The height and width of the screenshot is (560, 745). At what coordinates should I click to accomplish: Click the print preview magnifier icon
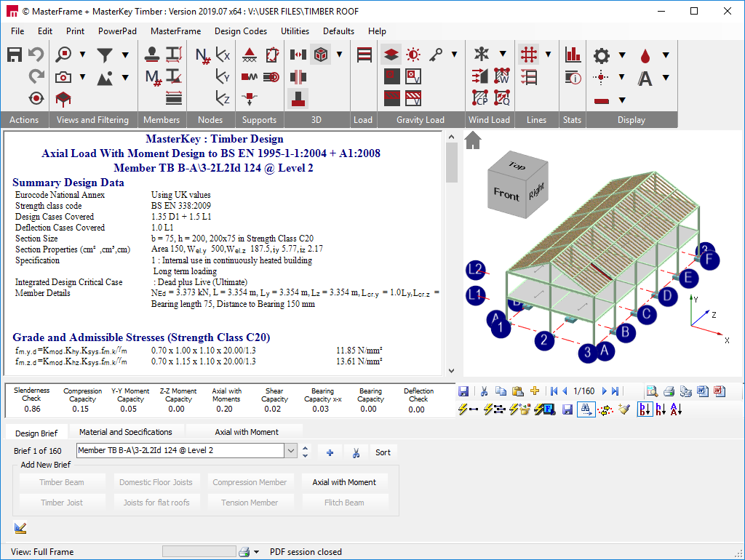[652, 391]
